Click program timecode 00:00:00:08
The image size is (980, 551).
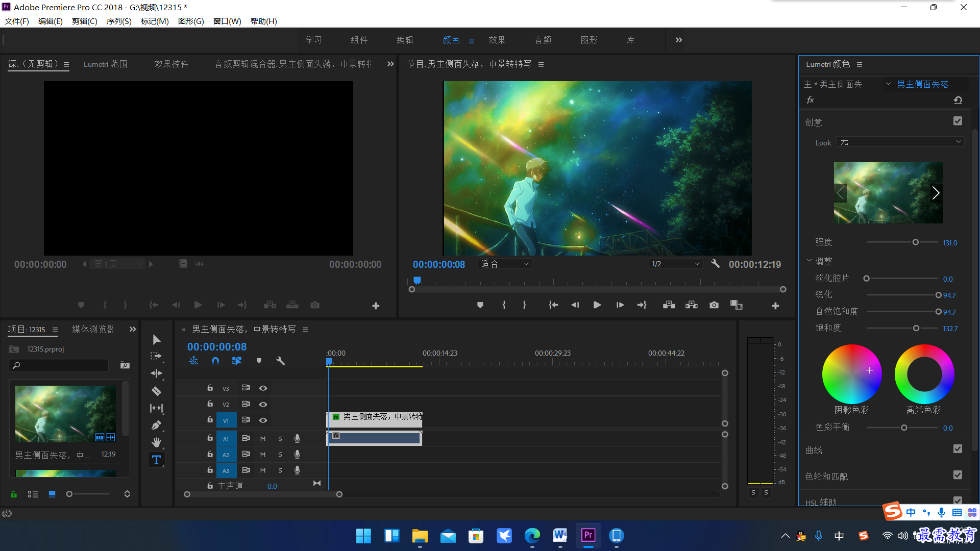pyautogui.click(x=439, y=264)
